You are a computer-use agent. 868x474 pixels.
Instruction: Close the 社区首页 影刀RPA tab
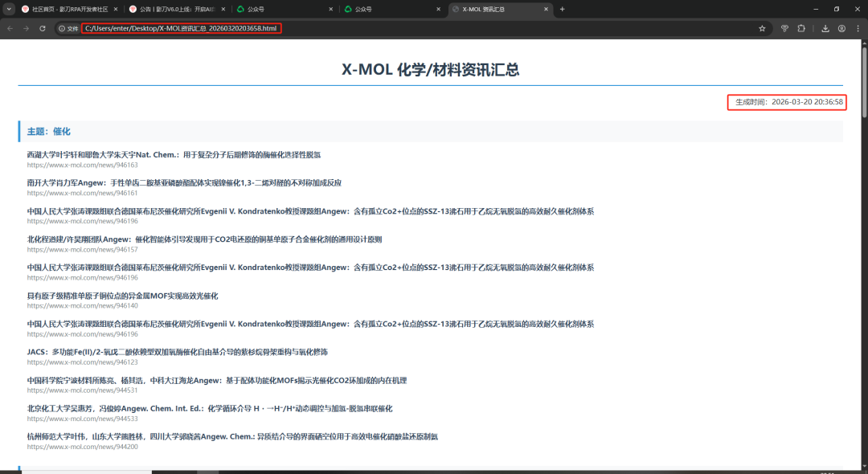click(115, 9)
